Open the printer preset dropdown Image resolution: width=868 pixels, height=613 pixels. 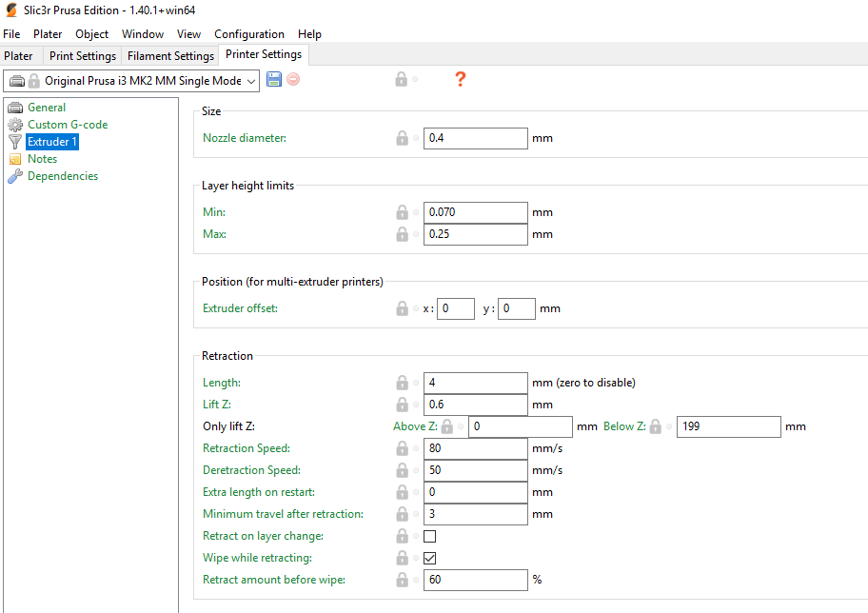(x=131, y=81)
